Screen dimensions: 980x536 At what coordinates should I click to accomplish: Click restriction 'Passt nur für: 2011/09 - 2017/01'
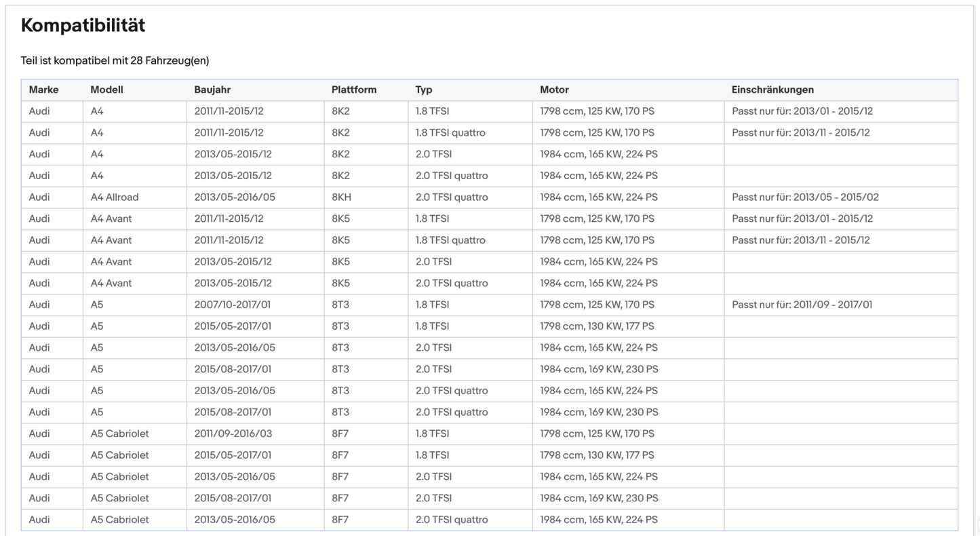(802, 305)
